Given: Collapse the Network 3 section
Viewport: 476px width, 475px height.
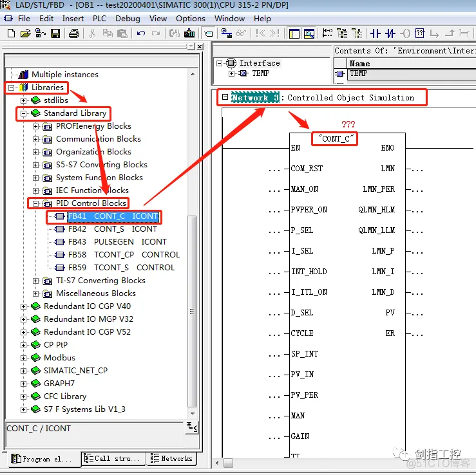Looking at the screenshot, I should pyautogui.click(x=225, y=97).
